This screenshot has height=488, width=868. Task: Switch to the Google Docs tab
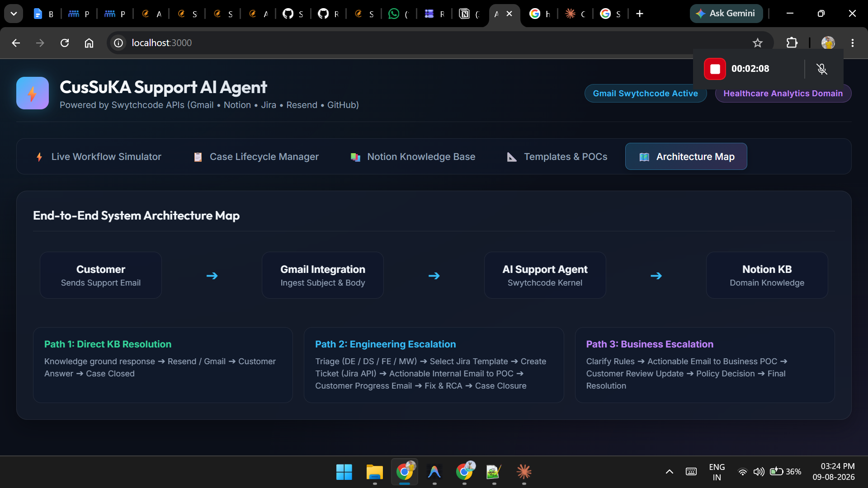[x=44, y=14]
